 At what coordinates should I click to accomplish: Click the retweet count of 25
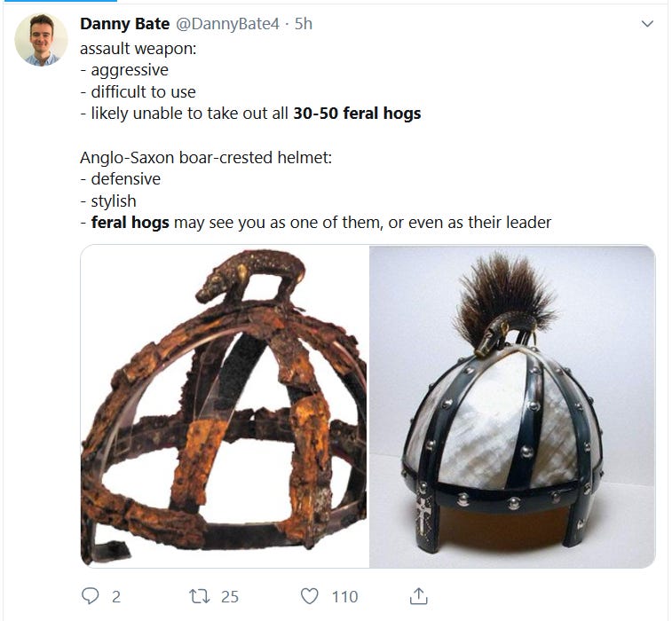229,596
